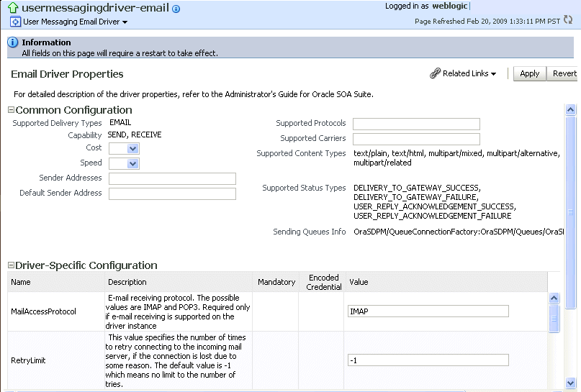Click the Supported Content Types value text

[456, 158]
